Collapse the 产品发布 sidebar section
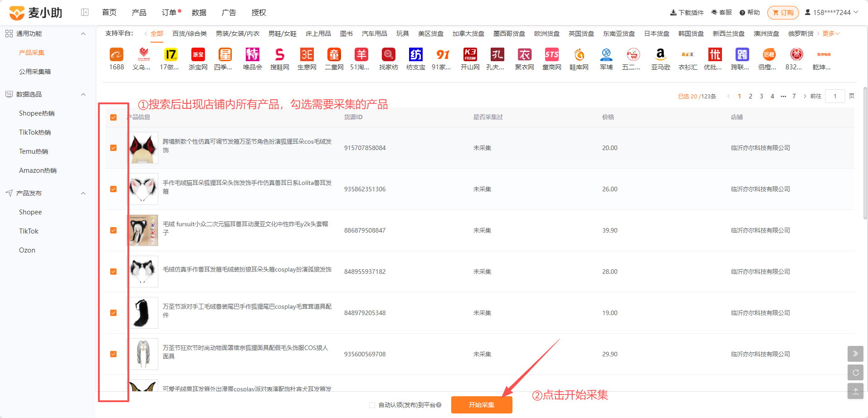Viewport: 868px width, 418px height. (83, 193)
